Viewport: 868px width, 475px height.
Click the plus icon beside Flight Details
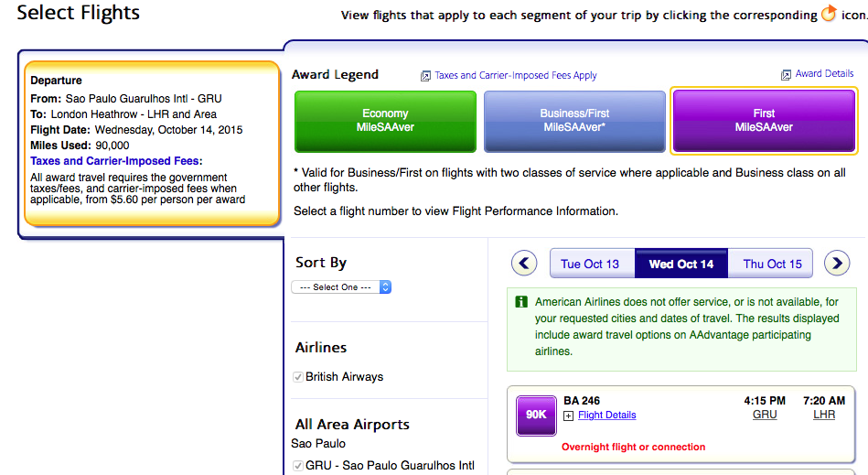tap(568, 416)
